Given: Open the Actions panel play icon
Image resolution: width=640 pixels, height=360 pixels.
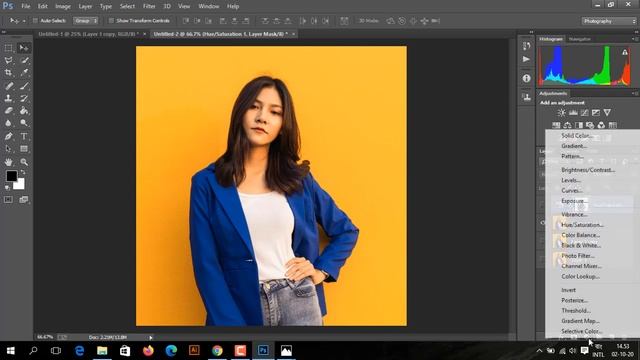Looking at the screenshot, I should 527,60.
